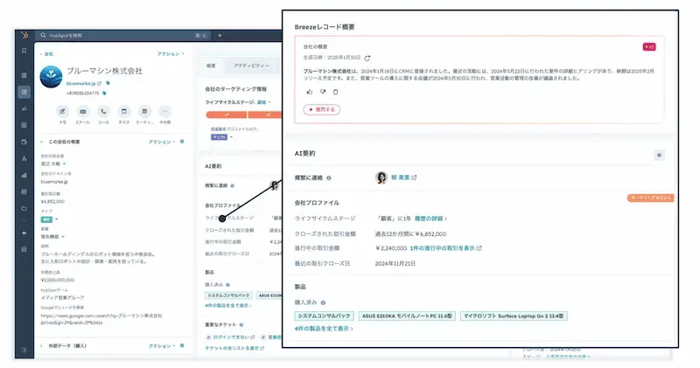The image size is (700, 368).
Task: Select the ASUS E210KA モバイルノートPC product tag
Action: (407, 316)
